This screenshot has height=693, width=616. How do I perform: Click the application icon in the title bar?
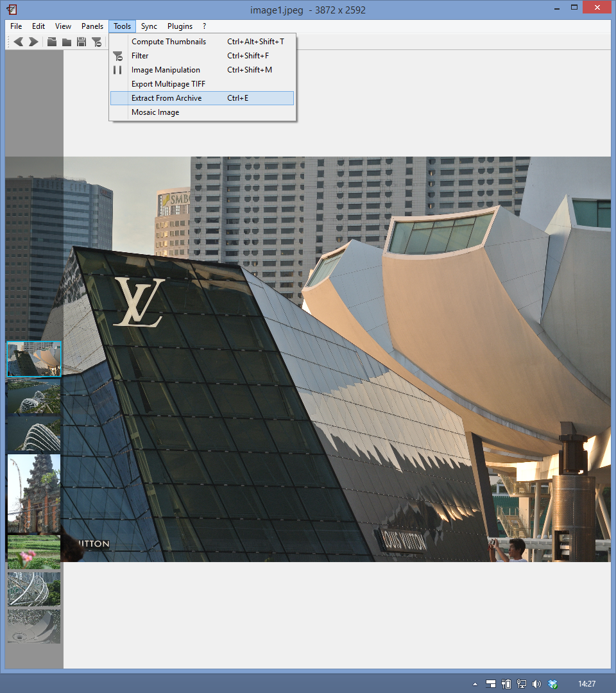(12, 9)
